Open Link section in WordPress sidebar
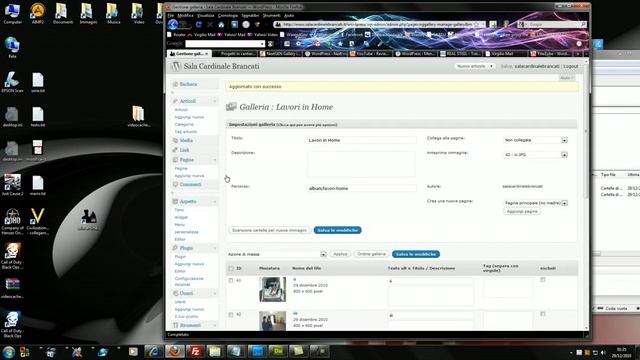Viewport: 640px width, 360px height. [x=184, y=150]
